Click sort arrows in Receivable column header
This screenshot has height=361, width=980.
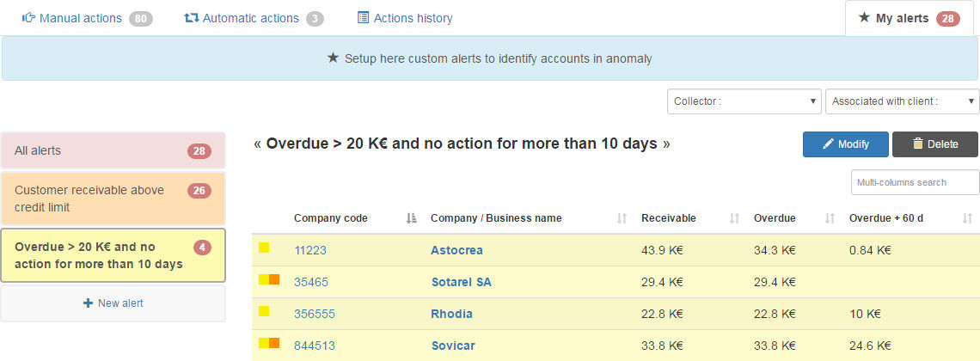coord(734,218)
